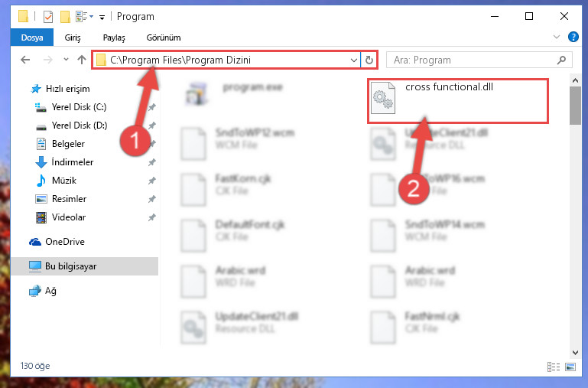Expand the ribbon with the chevron
This screenshot has width=588, height=388.
[557, 37]
